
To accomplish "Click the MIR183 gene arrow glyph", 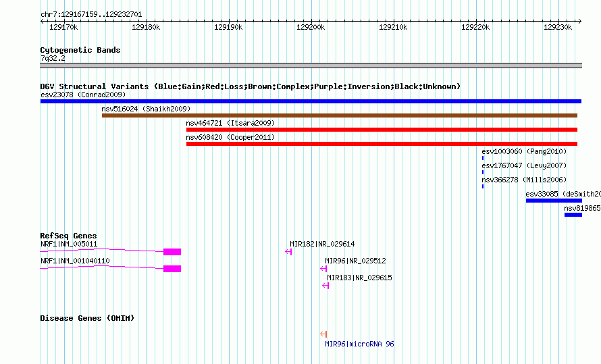I will click(x=325, y=286).
